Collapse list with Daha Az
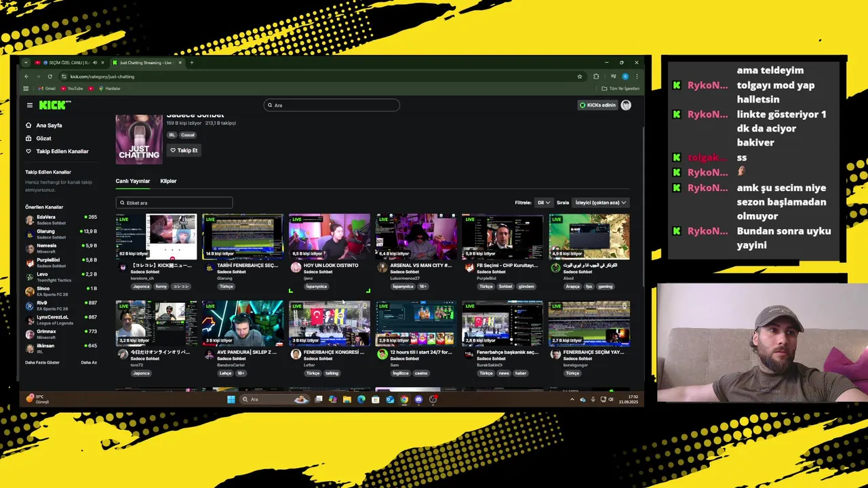The height and width of the screenshot is (488, 868). click(x=89, y=363)
